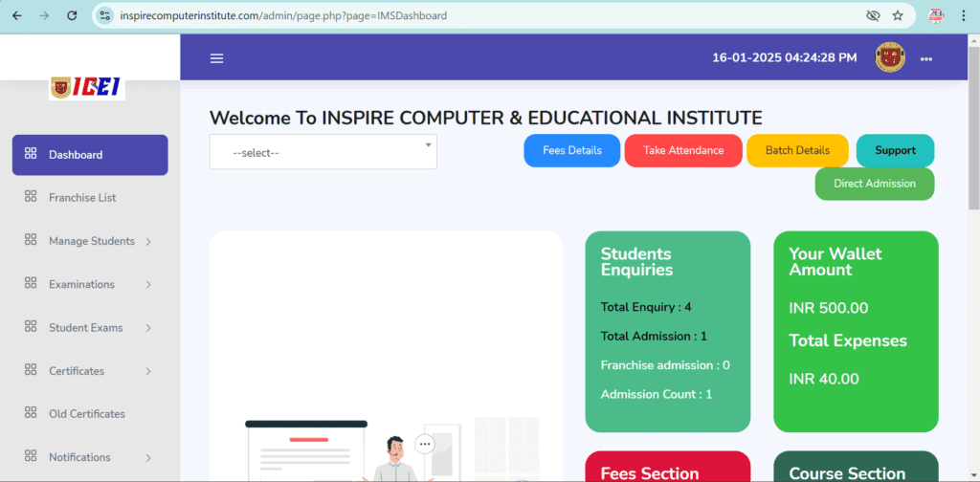The width and height of the screenshot is (980, 482).
Task: Open the Students Enquiries card
Action: (667, 332)
